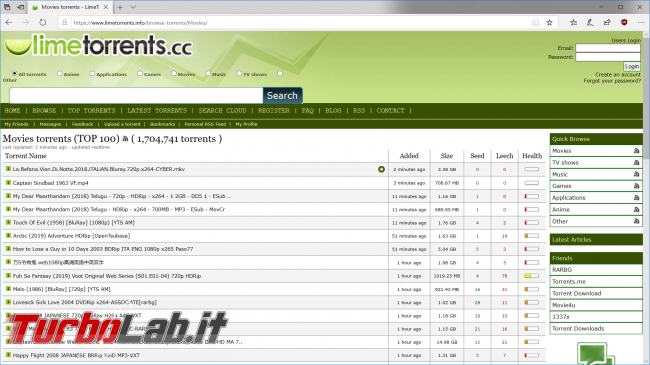Viewport: 650px width, 365px height.
Task: Click download icon left of Touch Of Evil
Action: pyautogui.click(x=8, y=222)
